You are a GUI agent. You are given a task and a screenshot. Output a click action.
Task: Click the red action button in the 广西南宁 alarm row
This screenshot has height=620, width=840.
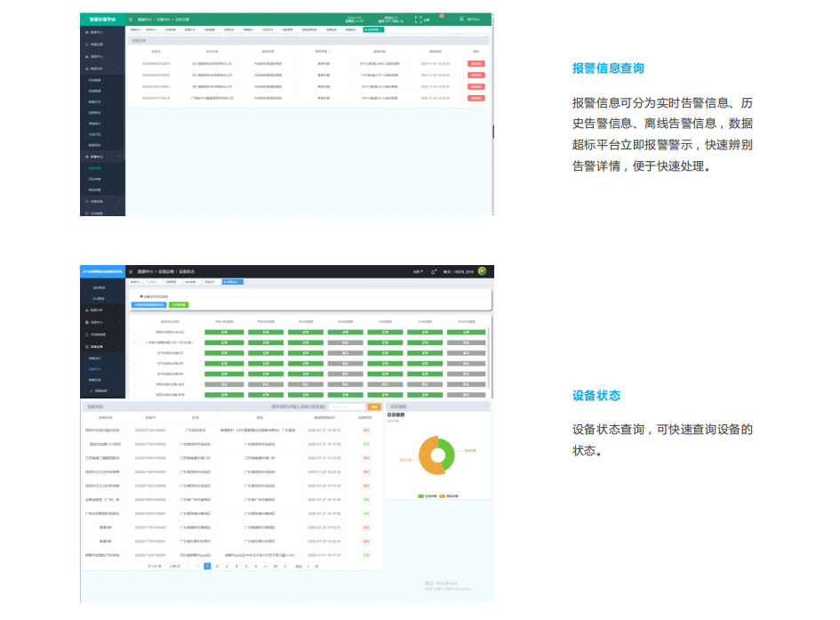[x=476, y=98]
